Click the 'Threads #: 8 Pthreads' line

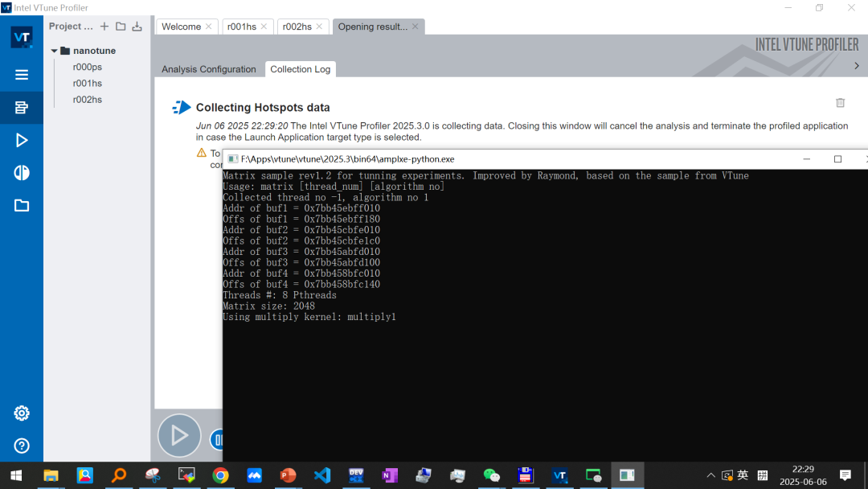pyautogui.click(x=280, y=295)
